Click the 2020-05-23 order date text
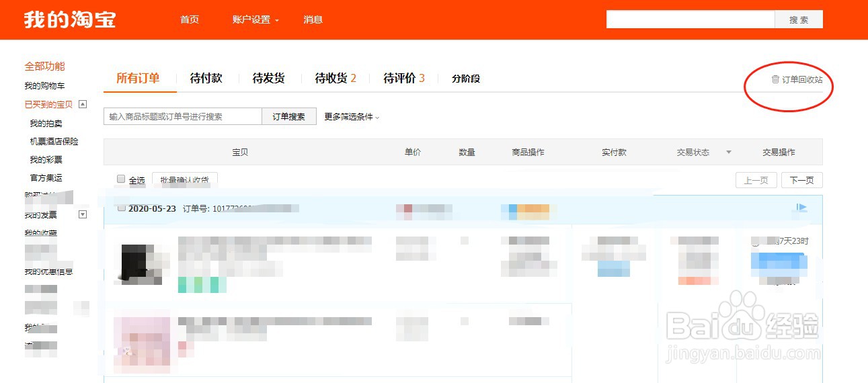This screenshot has width=868, height=383. point(152,209)
